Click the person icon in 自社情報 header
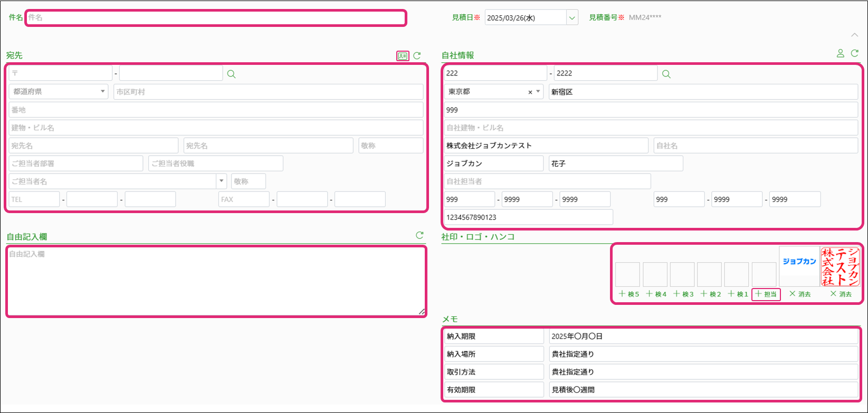 pos(840,53)
